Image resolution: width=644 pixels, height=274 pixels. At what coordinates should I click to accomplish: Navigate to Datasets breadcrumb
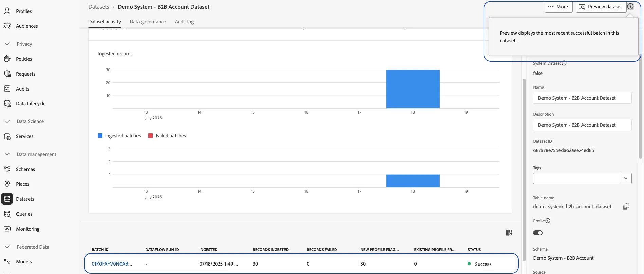(x=99, y=7)
